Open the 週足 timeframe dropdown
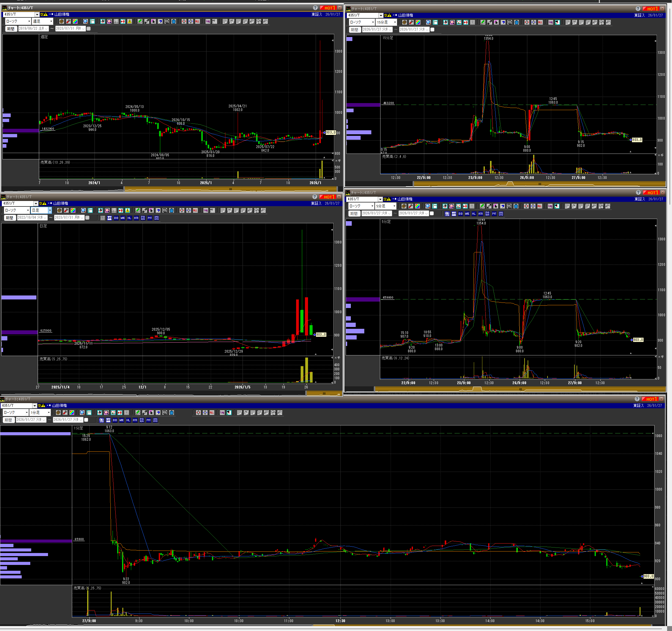672x631 pixels. [x=51, y=21]
